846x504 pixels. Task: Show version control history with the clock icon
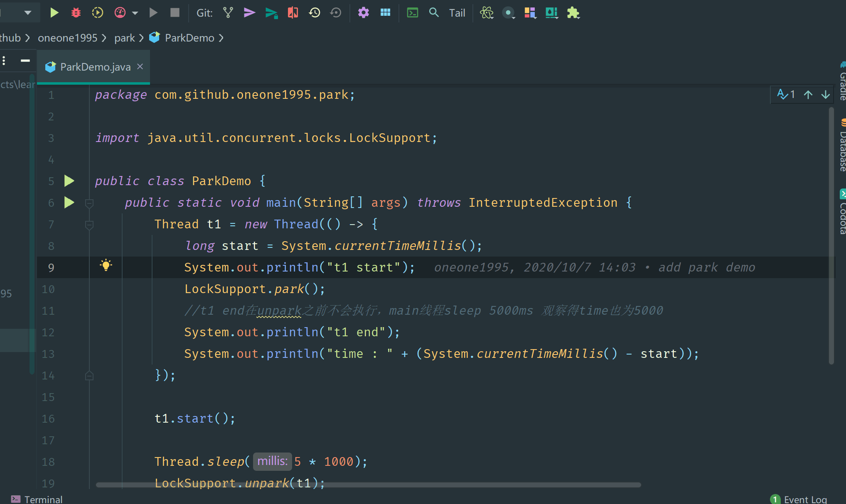(x=315, y=12)
